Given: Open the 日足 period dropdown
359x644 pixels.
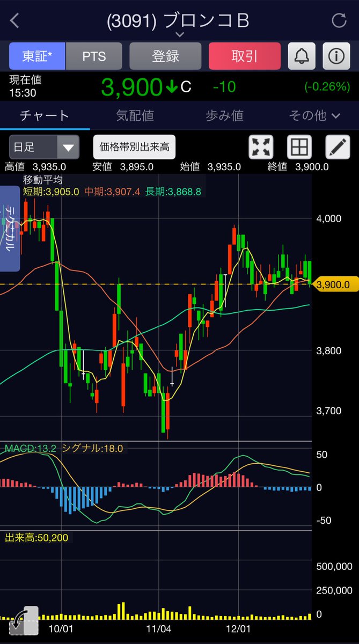Looking at the screenshot, I should click(x=44, y=147).
